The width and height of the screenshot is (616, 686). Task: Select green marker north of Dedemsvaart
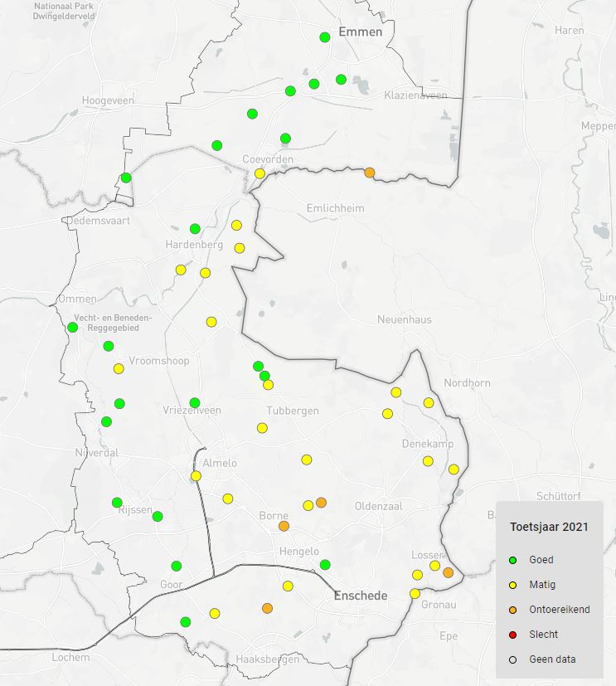pos(126,178)
